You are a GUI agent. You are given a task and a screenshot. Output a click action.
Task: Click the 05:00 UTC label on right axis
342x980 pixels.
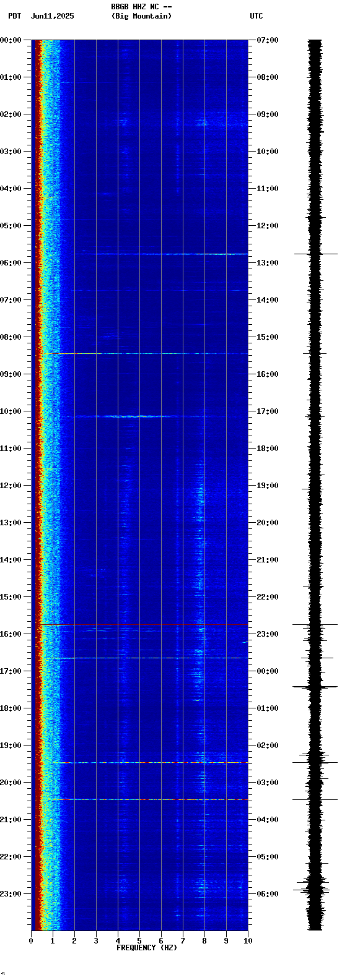click(268, 857)
